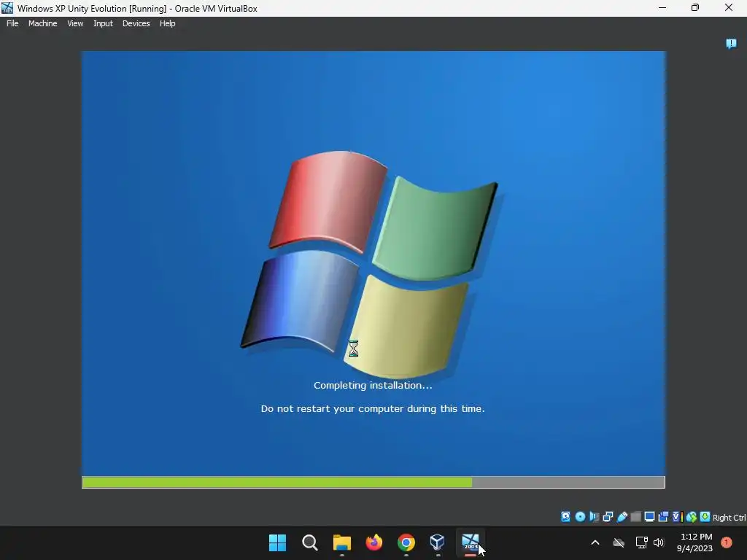Image resolution: width=747 pixels, height=560 pixels.
Task: Switch to VirtualBox Manager taskbar icon
Action: (x=438, y=542)
